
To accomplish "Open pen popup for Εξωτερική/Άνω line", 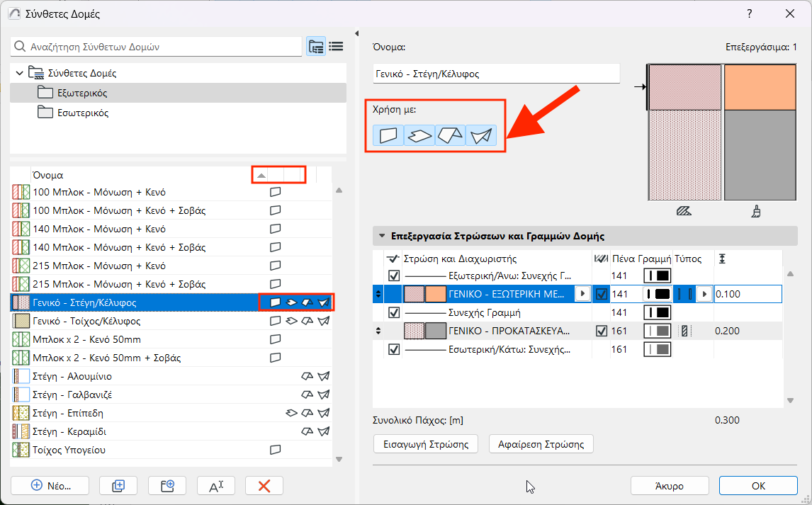I will [657, 276].
